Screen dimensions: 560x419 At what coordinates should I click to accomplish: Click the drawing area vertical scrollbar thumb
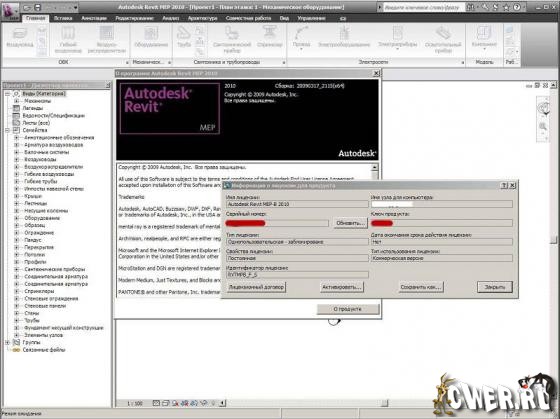coord(553,240)
